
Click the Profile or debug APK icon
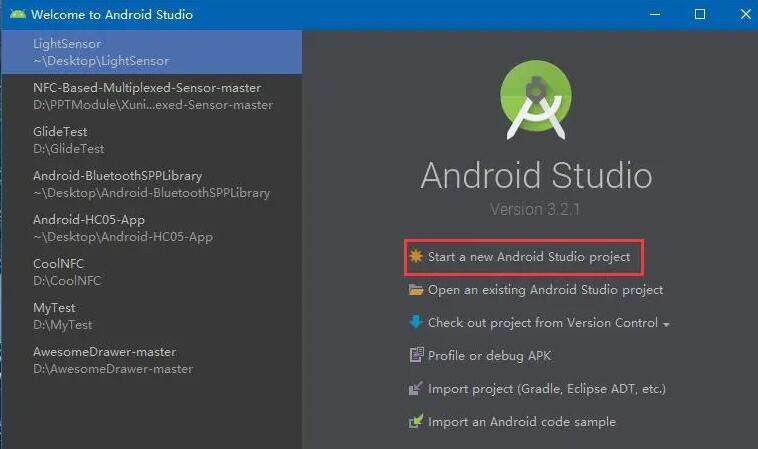point(416,355)
